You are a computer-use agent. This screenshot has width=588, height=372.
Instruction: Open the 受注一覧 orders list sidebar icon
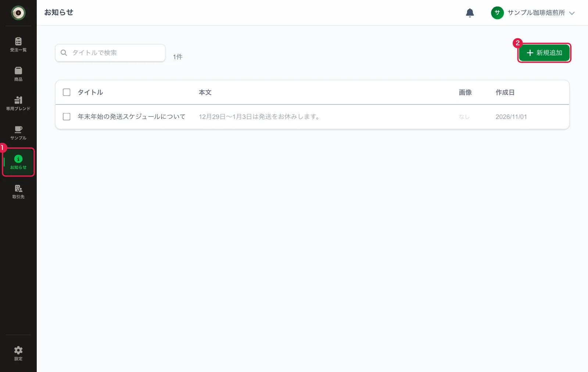click(18, 44)
